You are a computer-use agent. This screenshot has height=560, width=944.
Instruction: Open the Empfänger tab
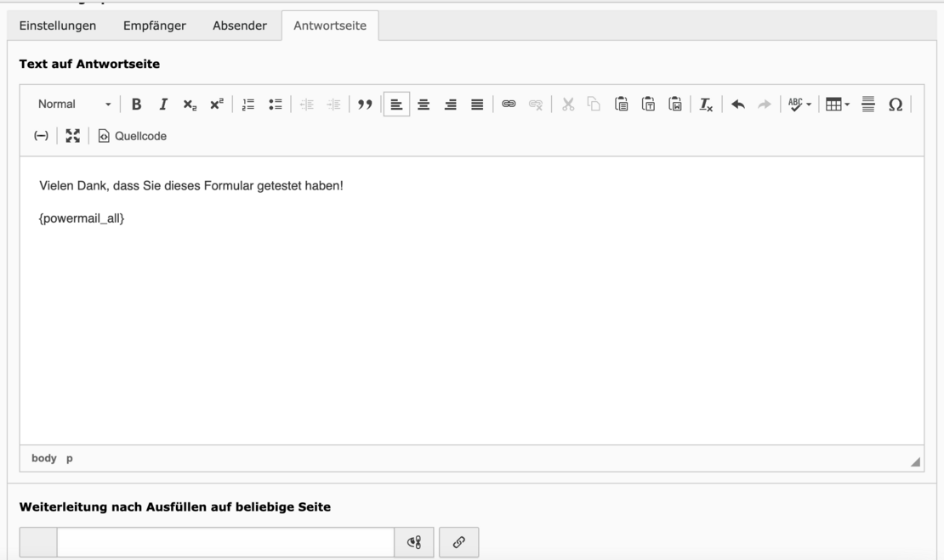tap(154, 25)
